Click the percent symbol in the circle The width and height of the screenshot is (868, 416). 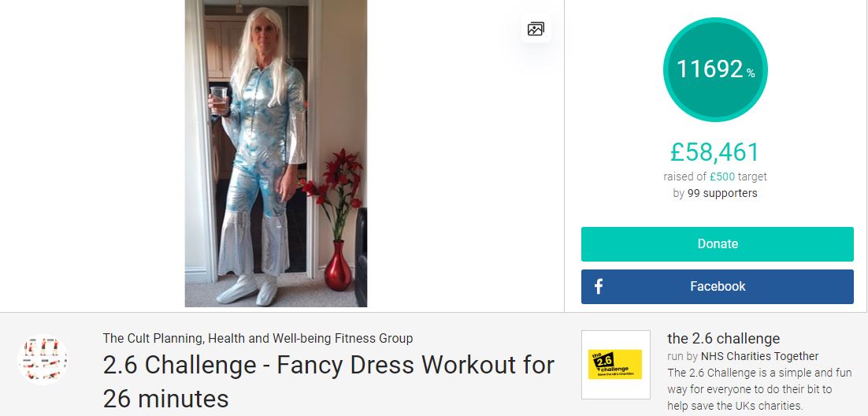[x=751, y=74]
